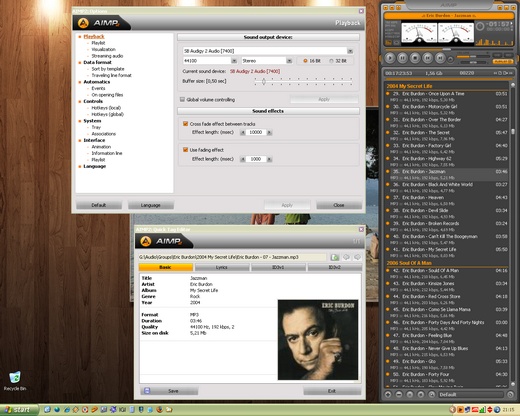Open the 44100 sample rate dropdown
Image resolution: width=520 pixels, height=416 pixels.
tap(234, 61)
